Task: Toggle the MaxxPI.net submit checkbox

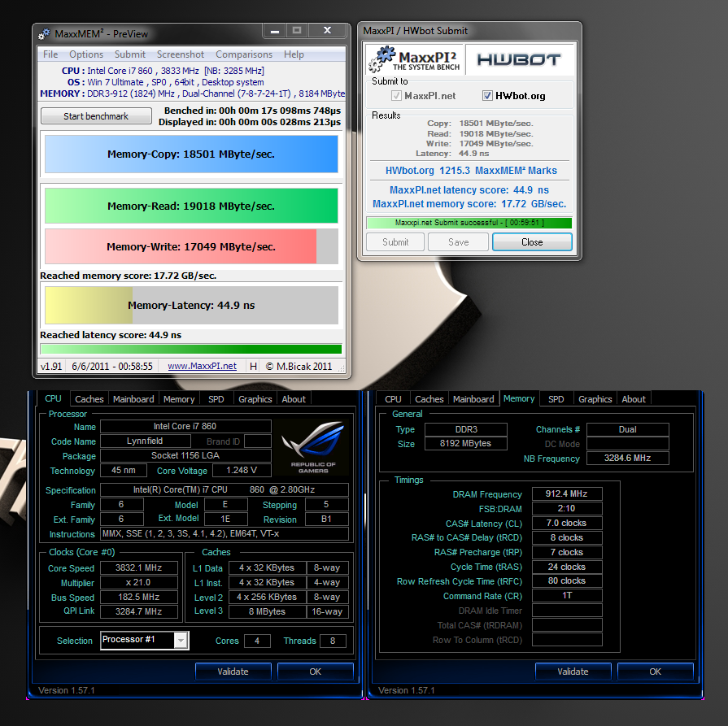Action: tap(396, 96)
